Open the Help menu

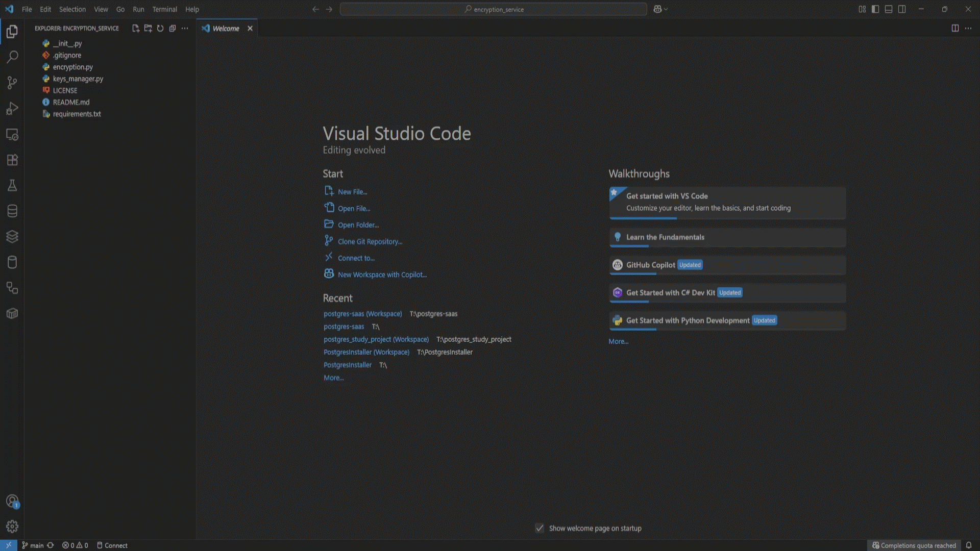192,9
